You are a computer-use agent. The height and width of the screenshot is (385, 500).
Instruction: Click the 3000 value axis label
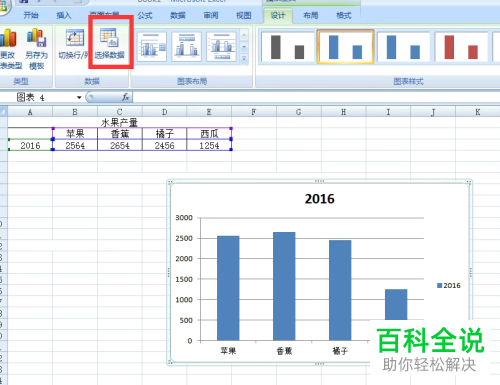pyautogui.click(x=184, y=218)
